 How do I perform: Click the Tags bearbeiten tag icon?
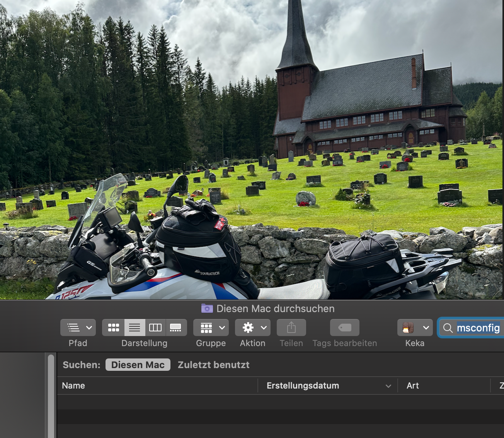coord(344,328)
